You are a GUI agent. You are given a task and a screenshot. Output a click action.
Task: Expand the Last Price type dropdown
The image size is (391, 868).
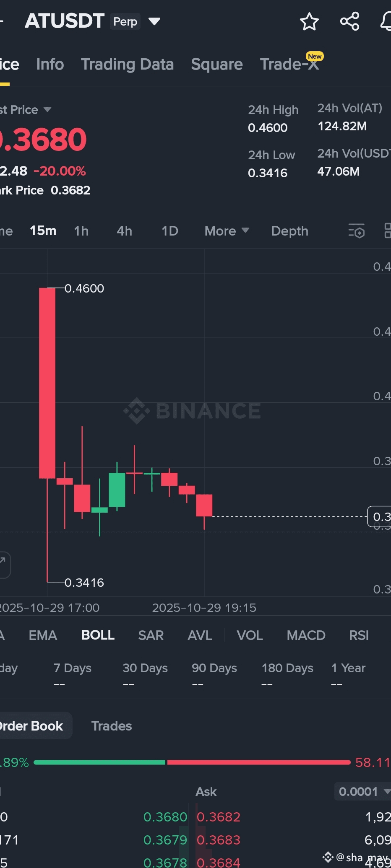pyautogui.click(x=47, y=110)
